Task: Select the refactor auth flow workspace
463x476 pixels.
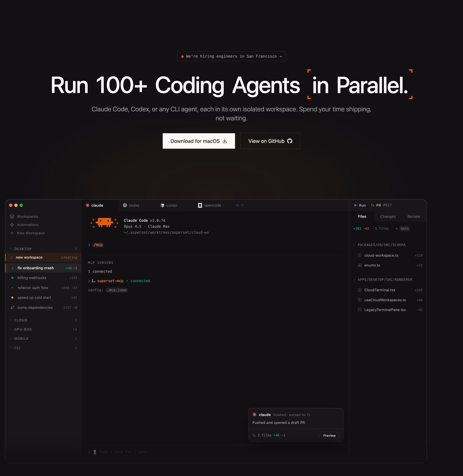Action: pos(43,288)
